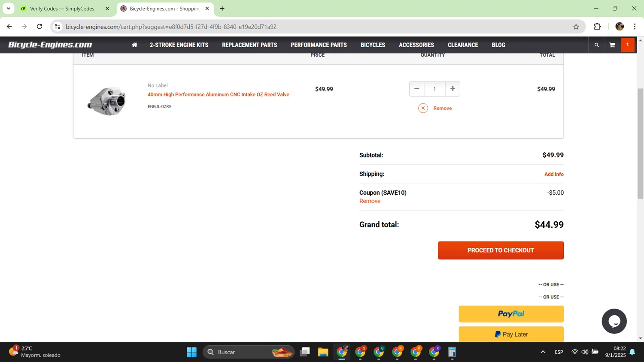Click the orange cart count badge
Image resolution: width=644 pixels, height=362 pixels.
[627, 45]
